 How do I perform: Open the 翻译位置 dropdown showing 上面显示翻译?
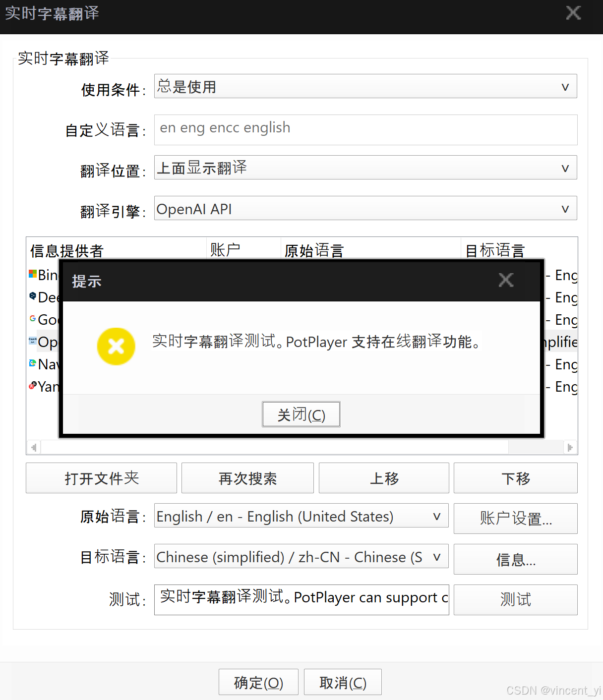click(365, 168)
